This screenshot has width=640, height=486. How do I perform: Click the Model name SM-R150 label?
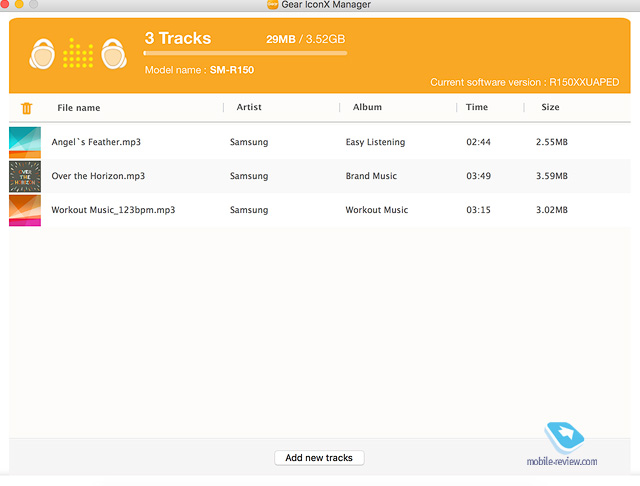pyautogui.click(x=199, y=70)
